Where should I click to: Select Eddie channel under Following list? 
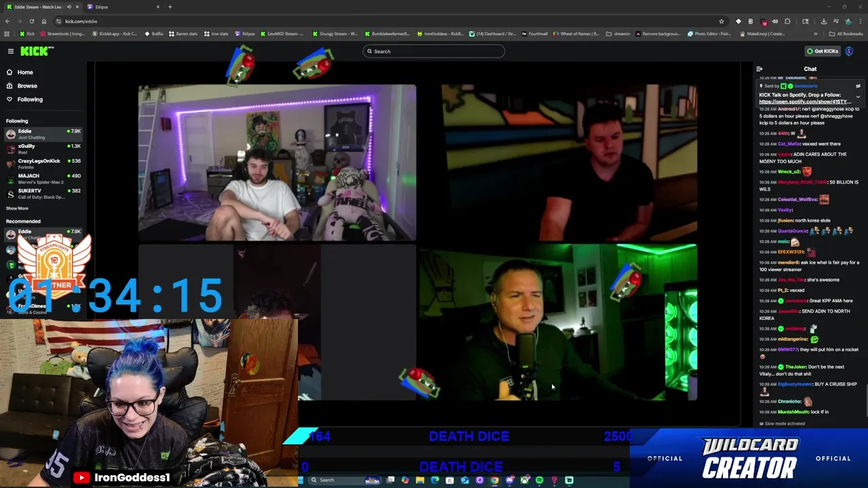click(43, 134)
